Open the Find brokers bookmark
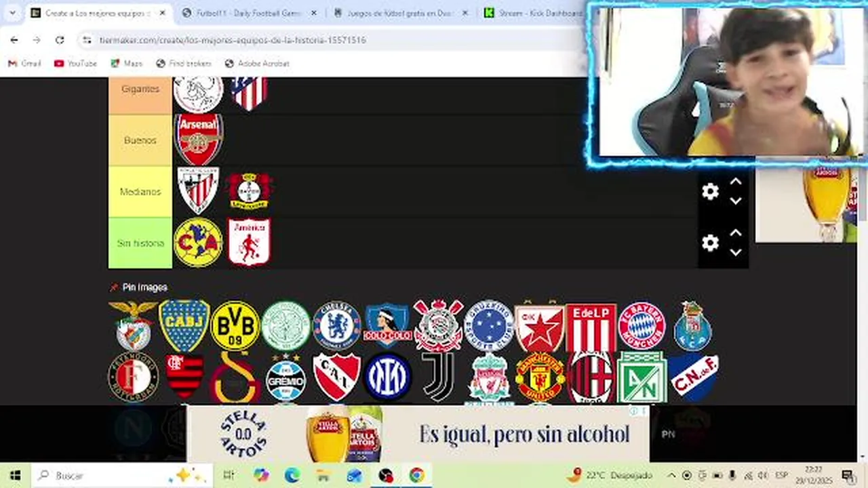Screen dimensions: 868x488 (x=183, y=63)
